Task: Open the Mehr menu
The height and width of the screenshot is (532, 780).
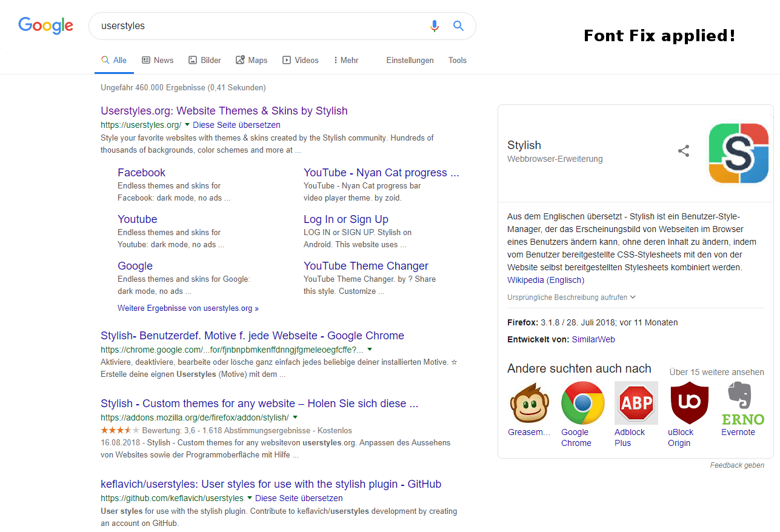Action: point(346,60)
